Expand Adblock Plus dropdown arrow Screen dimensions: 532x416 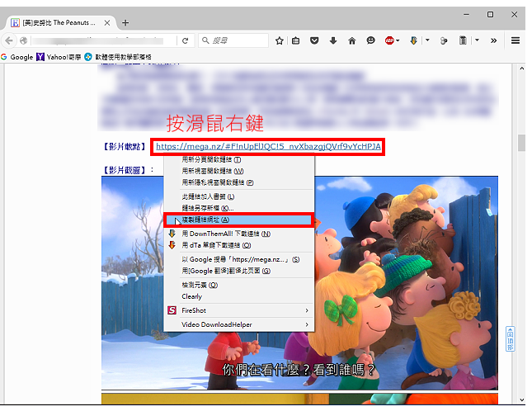[398, 40]
